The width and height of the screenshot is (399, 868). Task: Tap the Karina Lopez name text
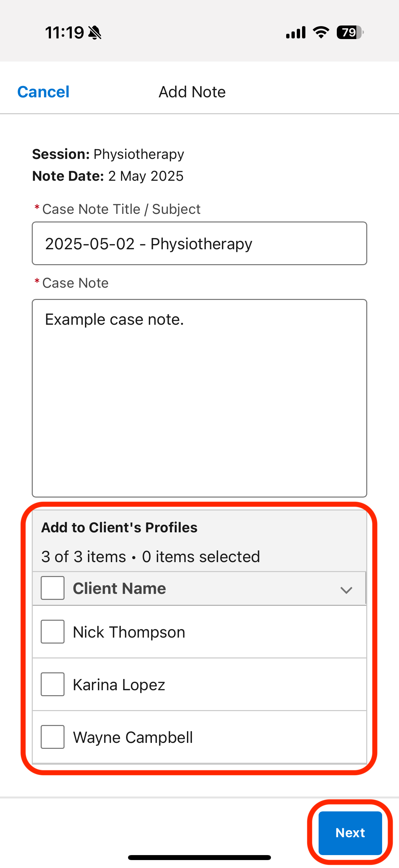coord(119,685)
